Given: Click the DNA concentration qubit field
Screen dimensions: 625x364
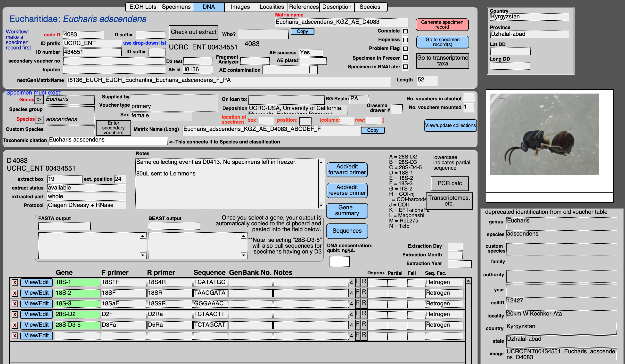Looking at the screenshot, I should click(339, 261).
